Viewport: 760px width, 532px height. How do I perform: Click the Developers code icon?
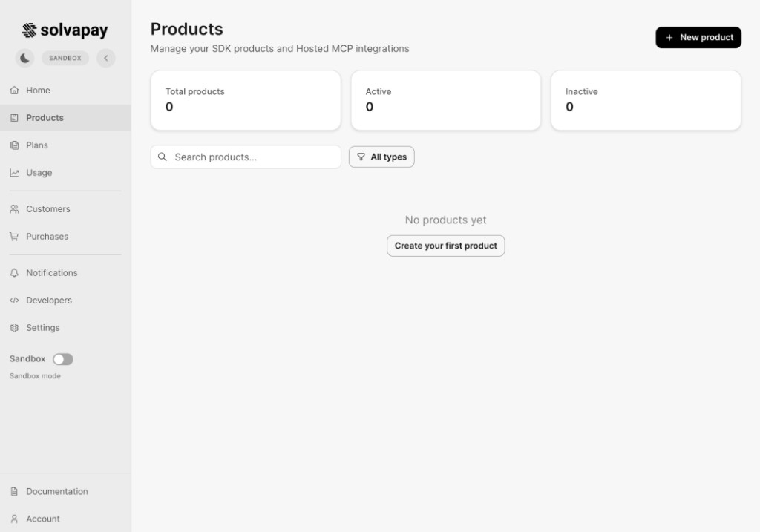point(15,300)
